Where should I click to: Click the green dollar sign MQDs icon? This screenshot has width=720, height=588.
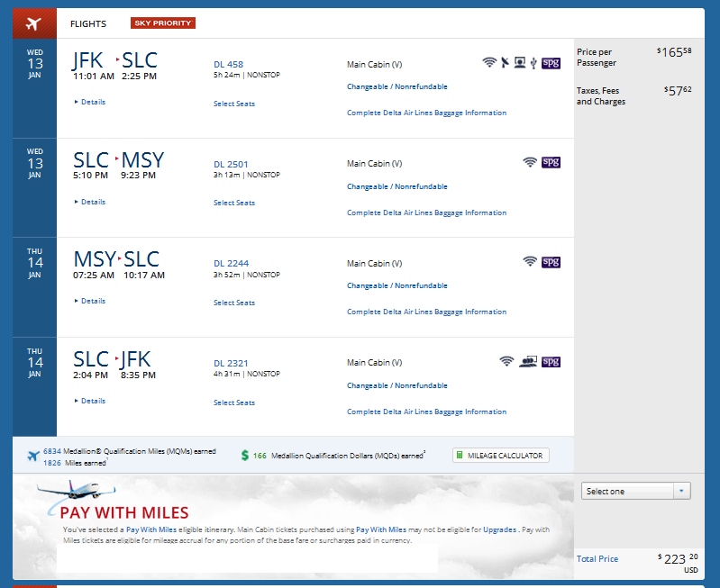(x=245, y=456)
